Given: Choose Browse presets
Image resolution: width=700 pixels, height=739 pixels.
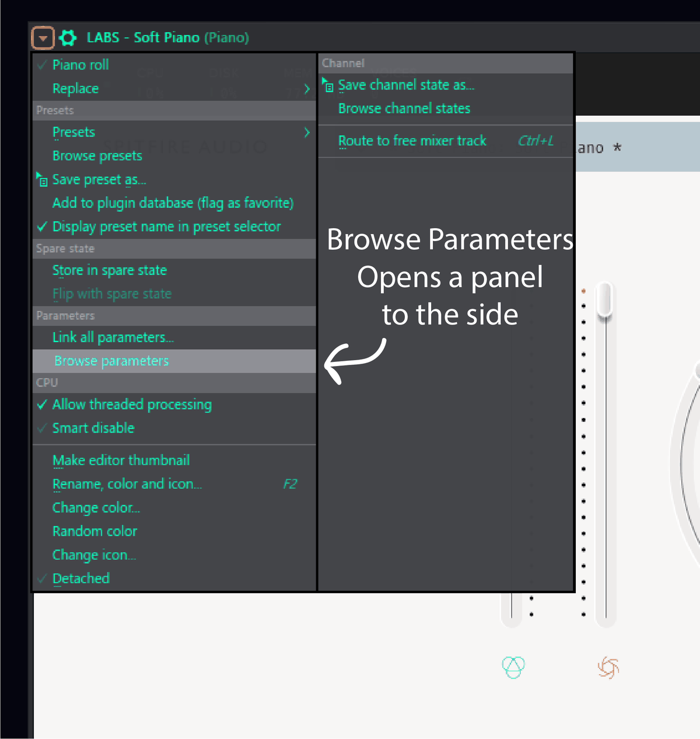Looking at the screenshot, I should click(174, 156).
